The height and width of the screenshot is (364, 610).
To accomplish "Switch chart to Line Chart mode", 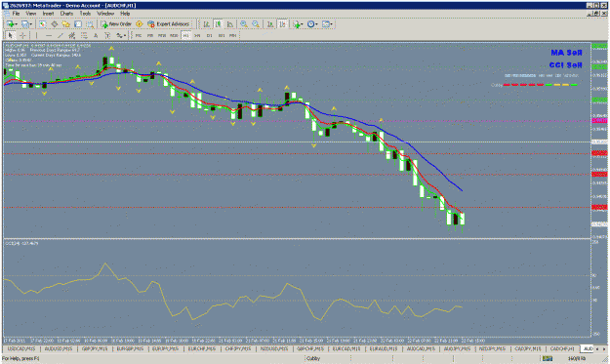I will [x=230, y=24].
